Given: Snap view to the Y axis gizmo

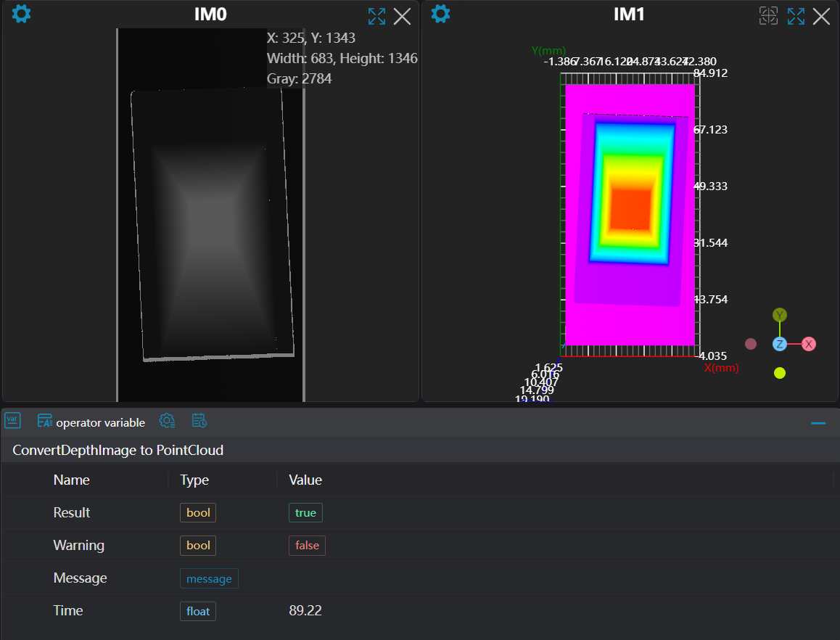Looking at the screenshot, I should click(780, 315).
